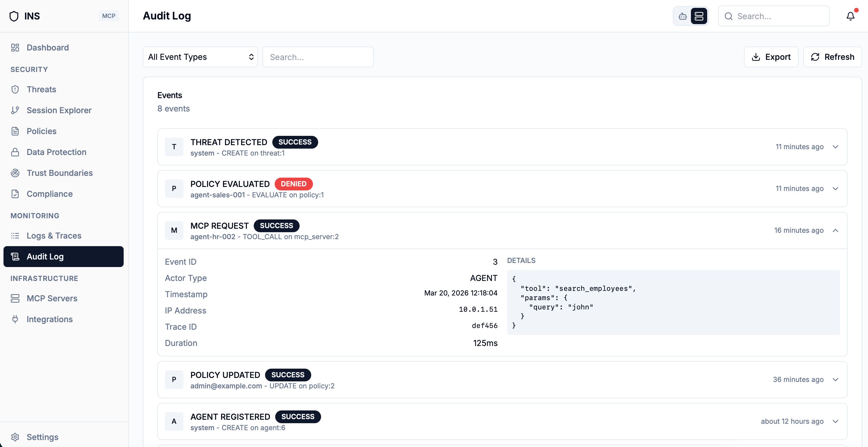
Task: Click the circular arrows icon on Refresh
Action: click(x=815, y=57)
